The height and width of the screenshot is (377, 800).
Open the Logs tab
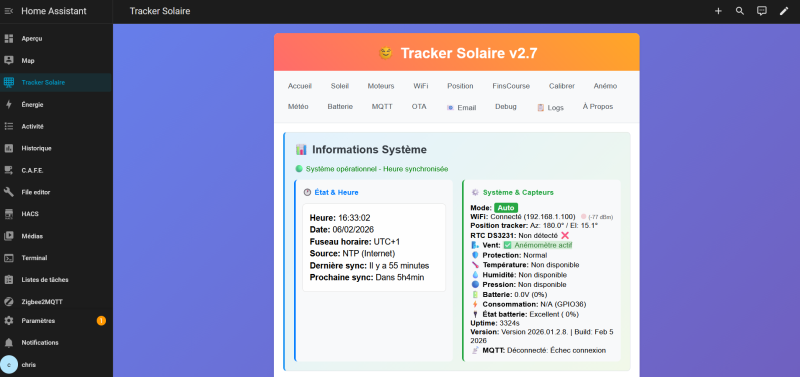(551, 108)
